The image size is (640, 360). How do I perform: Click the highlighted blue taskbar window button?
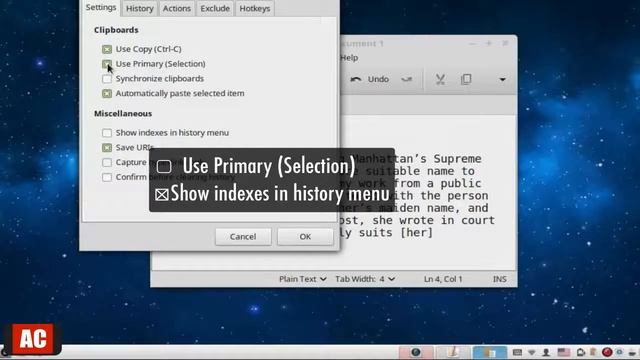tap(490, 352)
